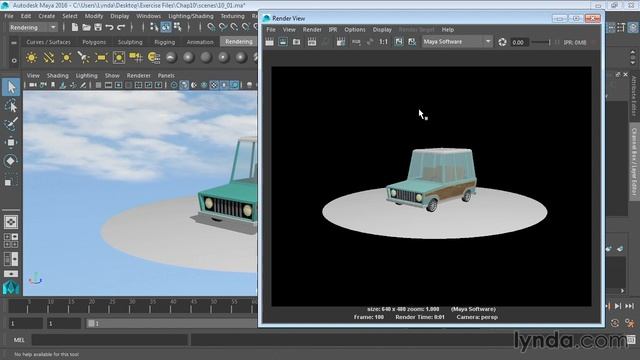Click the Redo arrow icon
640x360 pixels.
(x=121, y=27)
